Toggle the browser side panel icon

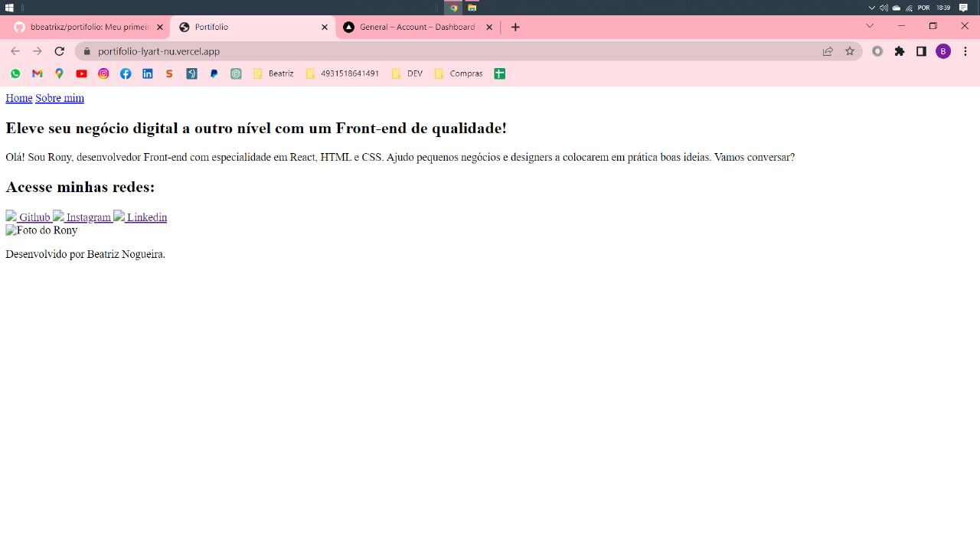[x=921, y=51]
